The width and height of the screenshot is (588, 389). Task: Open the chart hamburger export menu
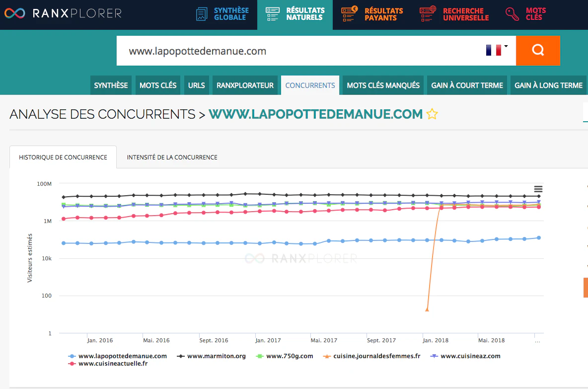(x=538, y=189)
